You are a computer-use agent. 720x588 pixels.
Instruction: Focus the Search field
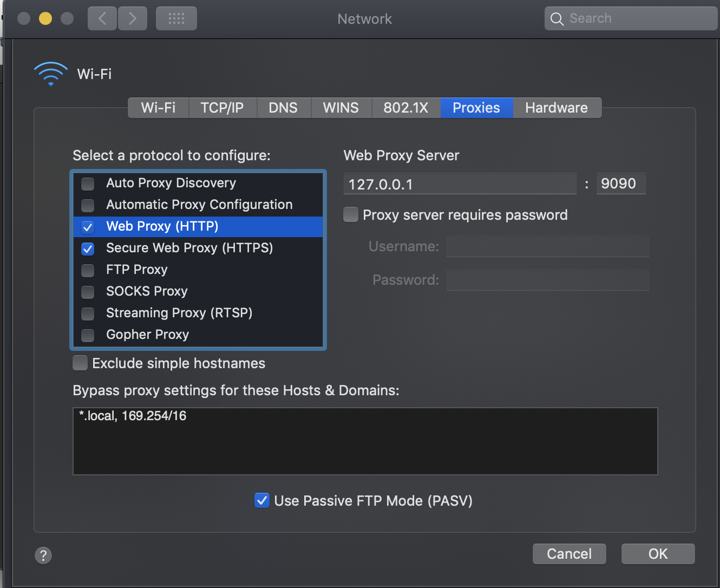click(631, 19)
